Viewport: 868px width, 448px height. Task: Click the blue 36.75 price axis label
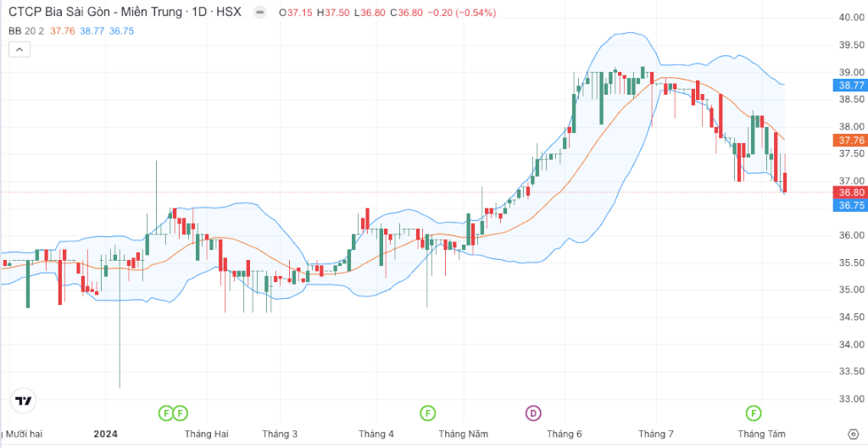(x=849, y=205)
